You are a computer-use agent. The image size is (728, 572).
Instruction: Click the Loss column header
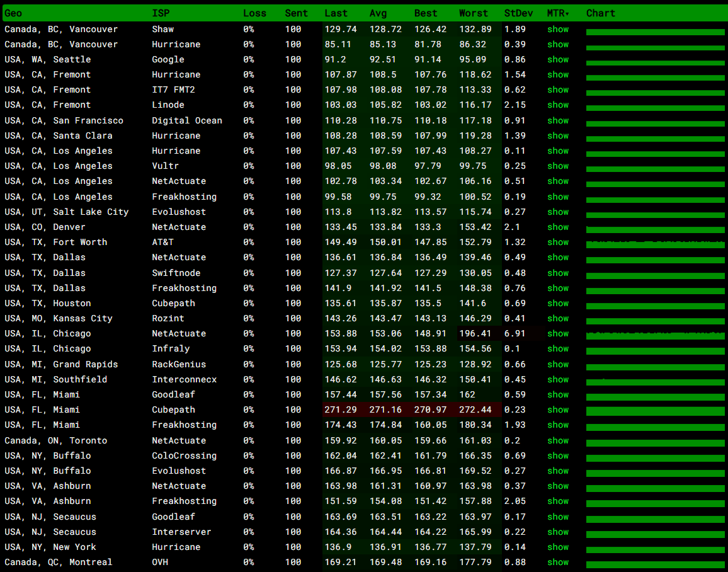pos(254,13)
